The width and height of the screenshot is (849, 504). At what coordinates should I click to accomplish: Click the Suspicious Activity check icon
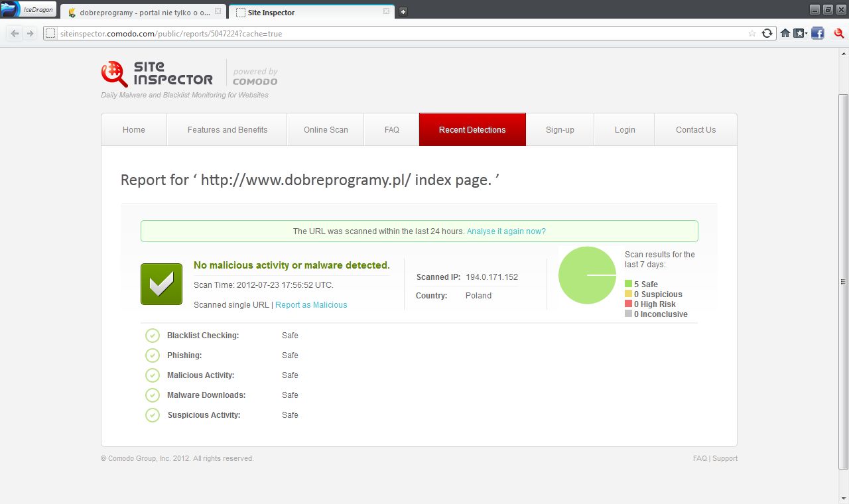[153, 415]
